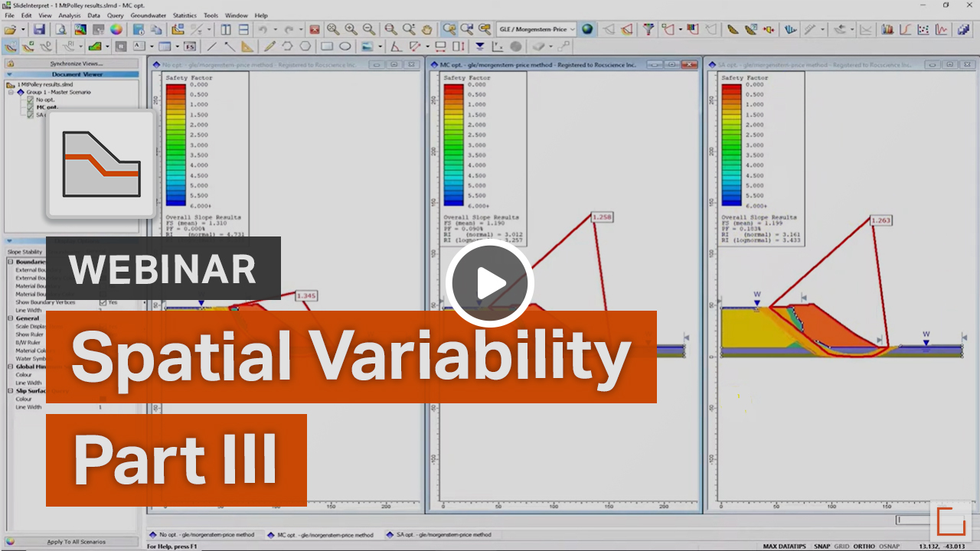Click the globe icon beside analysis method

[x=587, y=29]
